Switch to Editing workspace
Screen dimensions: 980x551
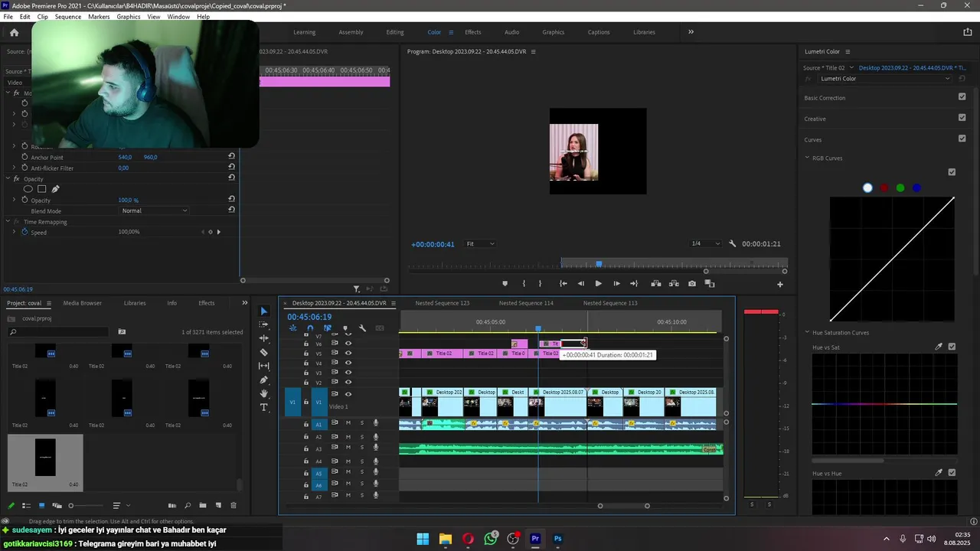pos(395,32)
